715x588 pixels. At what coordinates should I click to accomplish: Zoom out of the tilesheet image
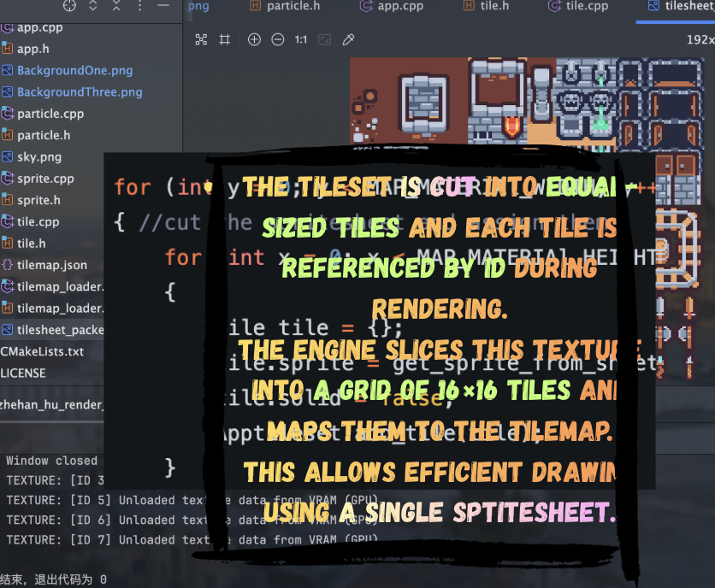(278, 39)
